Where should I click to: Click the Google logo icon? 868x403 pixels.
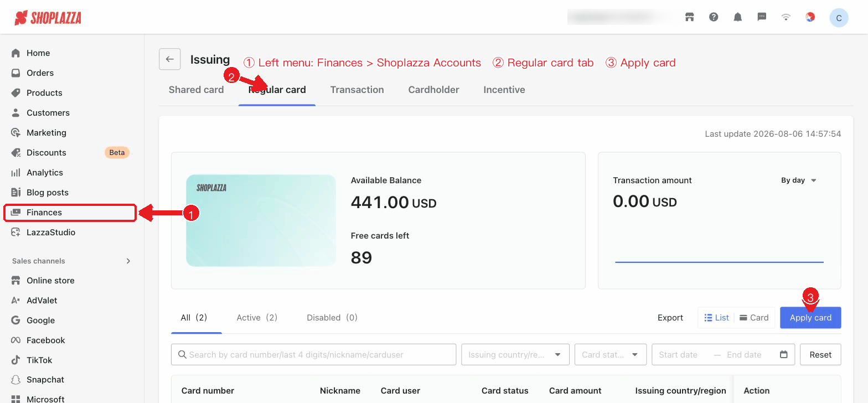tap(16, 321)
